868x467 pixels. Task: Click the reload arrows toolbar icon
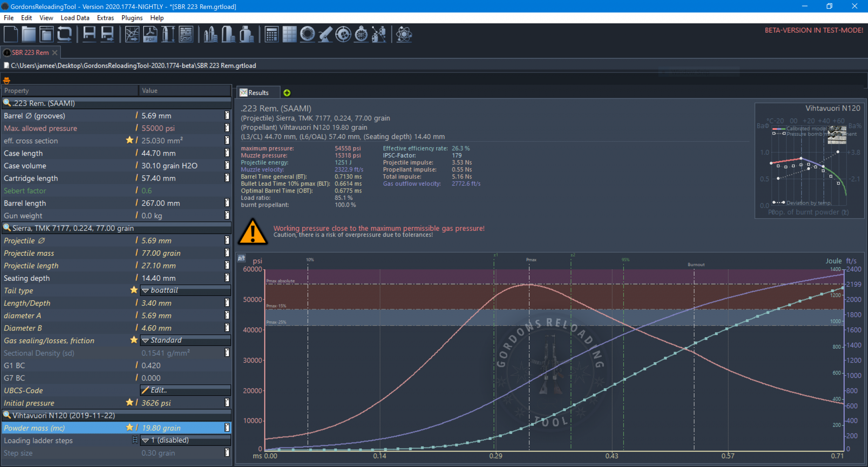click(64, 34)
